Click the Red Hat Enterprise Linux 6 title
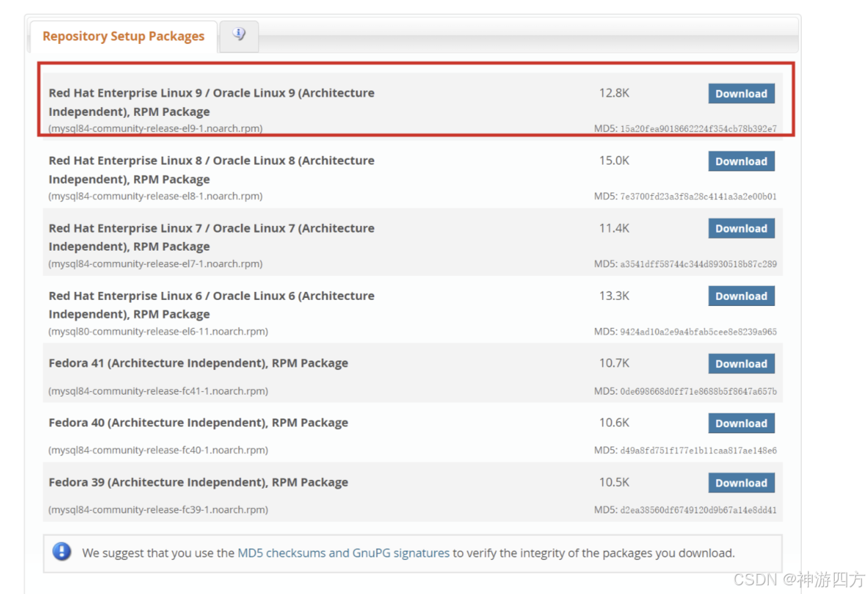The width and height of the screenshot is (868, 594). pyautogui.click(x=211, y=305)
